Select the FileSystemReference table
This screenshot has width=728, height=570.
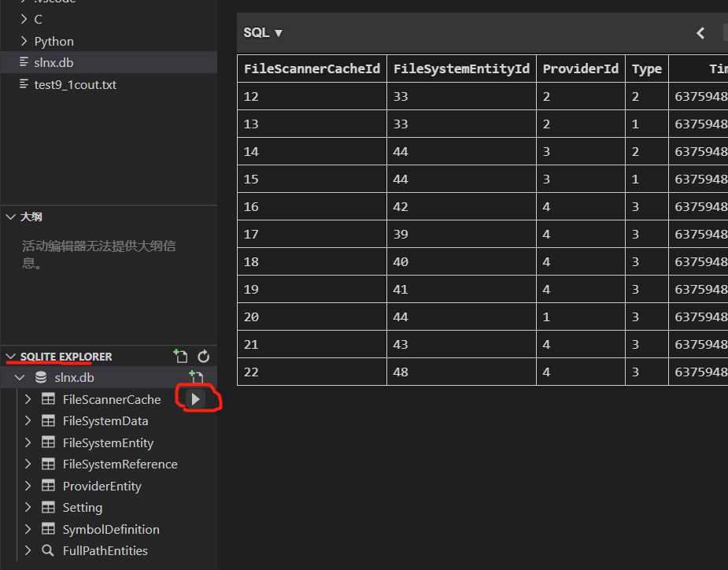pyautogui.click(x=120, y=464)
